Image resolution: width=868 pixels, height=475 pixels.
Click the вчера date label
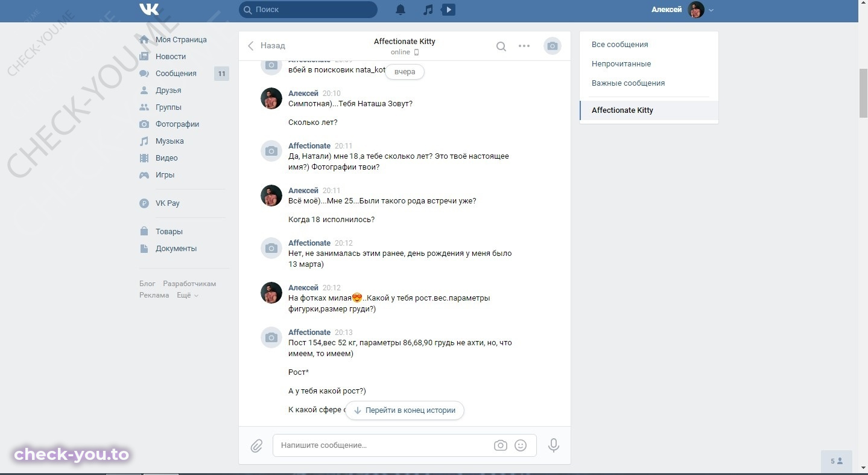(405, 72)
